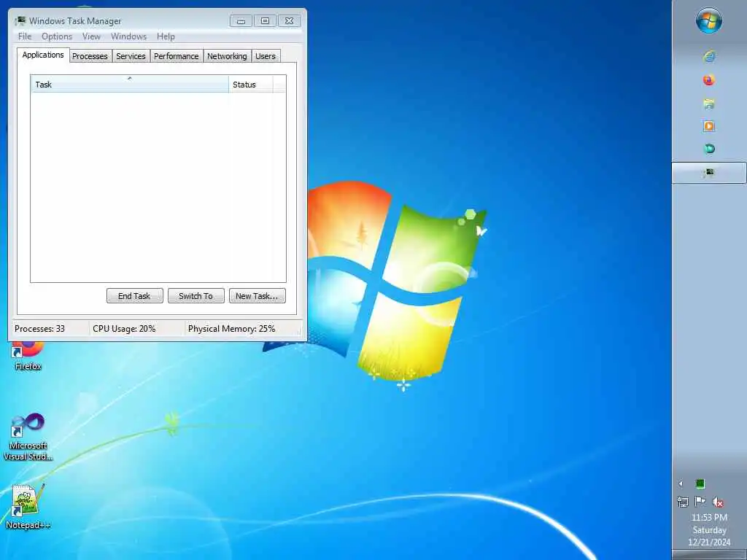Click the teal round taskbar icon
The image size is (747, 560).
click(709, 149)
